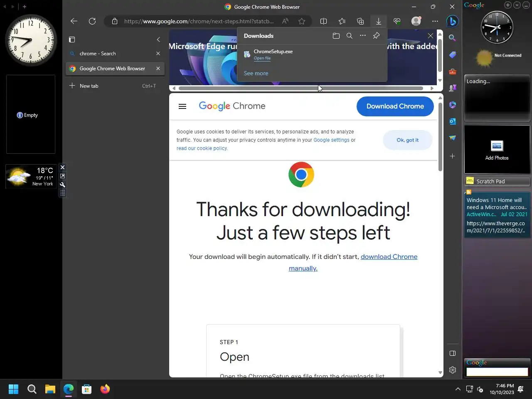
Task: Close the Google Chrome Web Browser tab
Action: point(158,69)
